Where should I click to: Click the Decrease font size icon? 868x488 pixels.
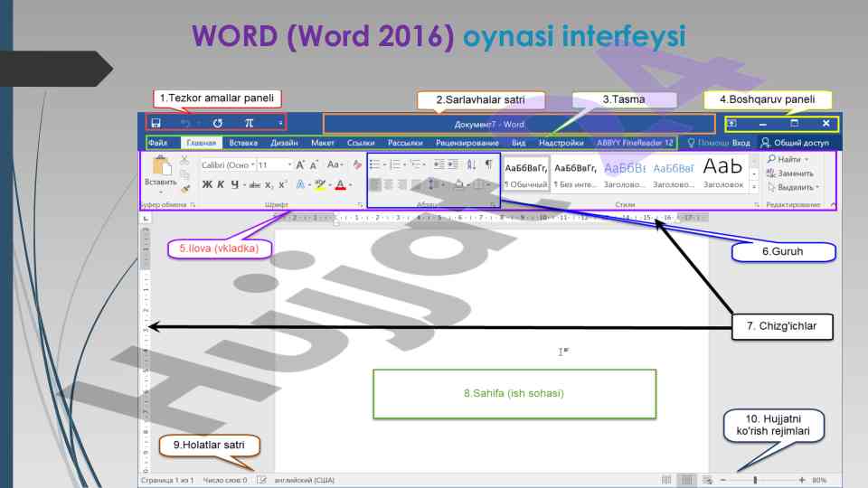coord(314,164)
